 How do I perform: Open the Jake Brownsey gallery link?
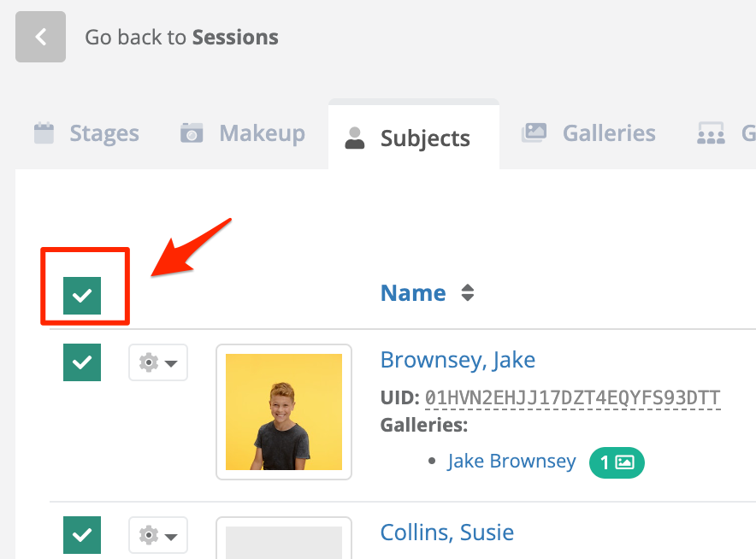511,462
